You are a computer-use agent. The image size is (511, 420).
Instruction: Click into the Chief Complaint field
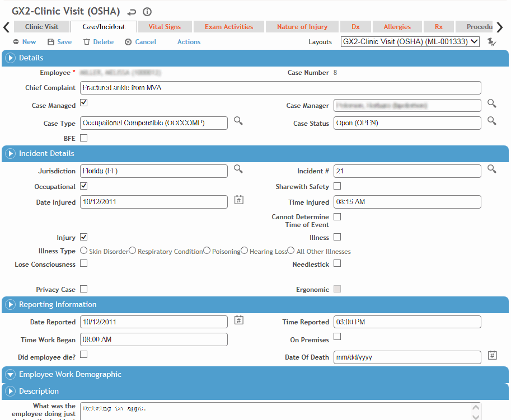tap(280, 88)
